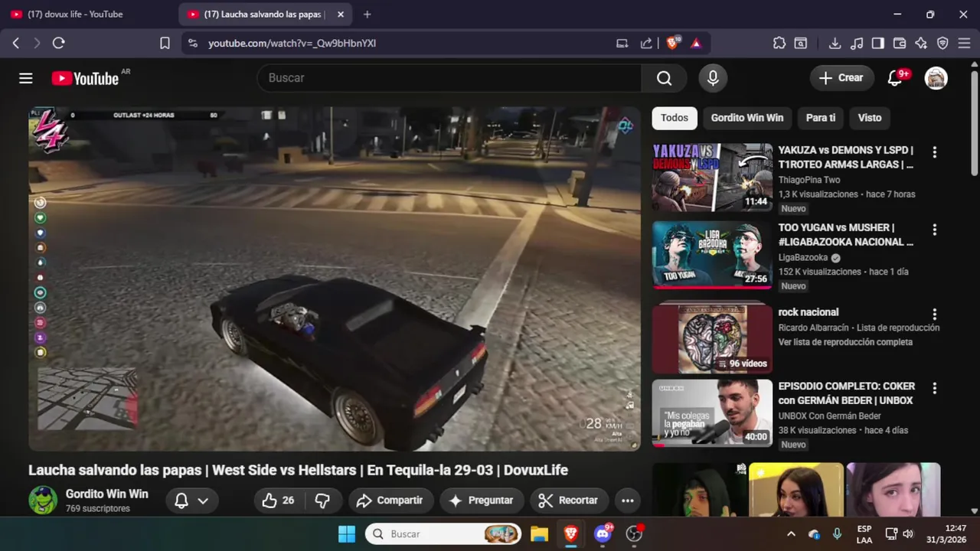
Task: Click the YouTube search input field
Action: tap(449, 78)
